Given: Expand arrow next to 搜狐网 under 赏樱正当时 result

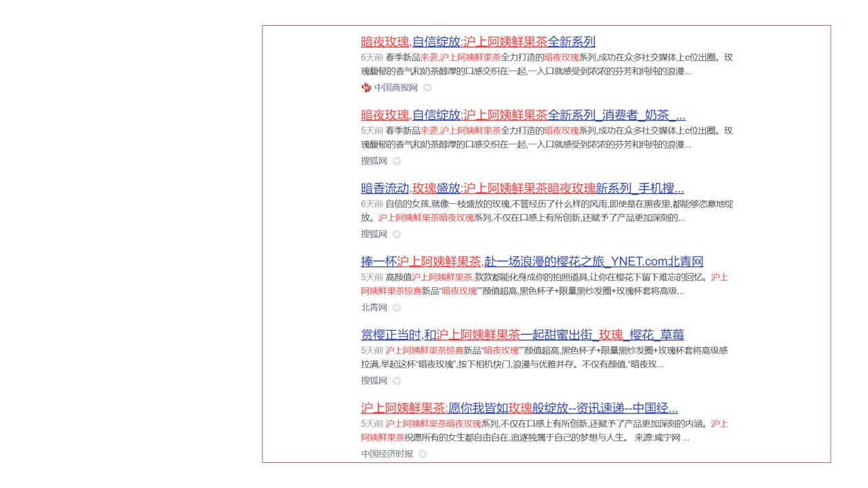Looking at the screenshot, I should coord(397,381).
